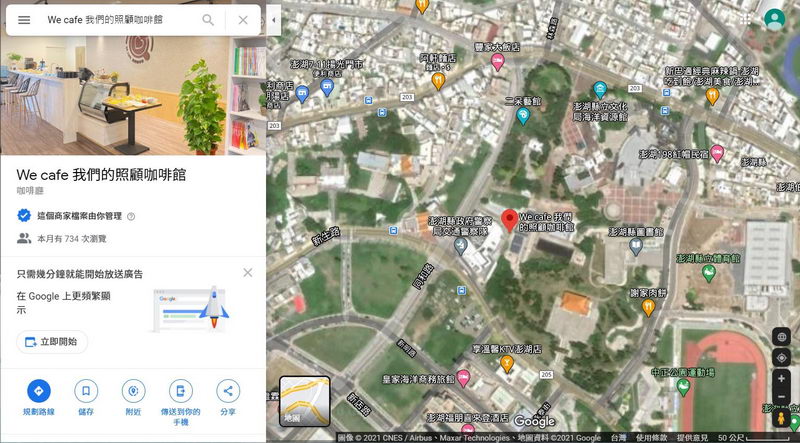This screenshot has width=800, height=443.
Task: Zoom in with the plus button
Action: (x=781, y=379)
